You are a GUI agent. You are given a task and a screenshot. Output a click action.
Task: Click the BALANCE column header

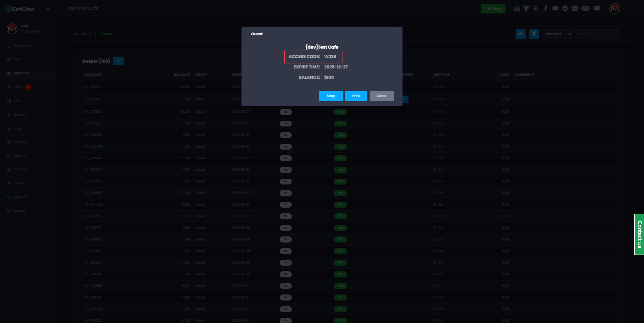pyautogui.click(x=182, y=75)
